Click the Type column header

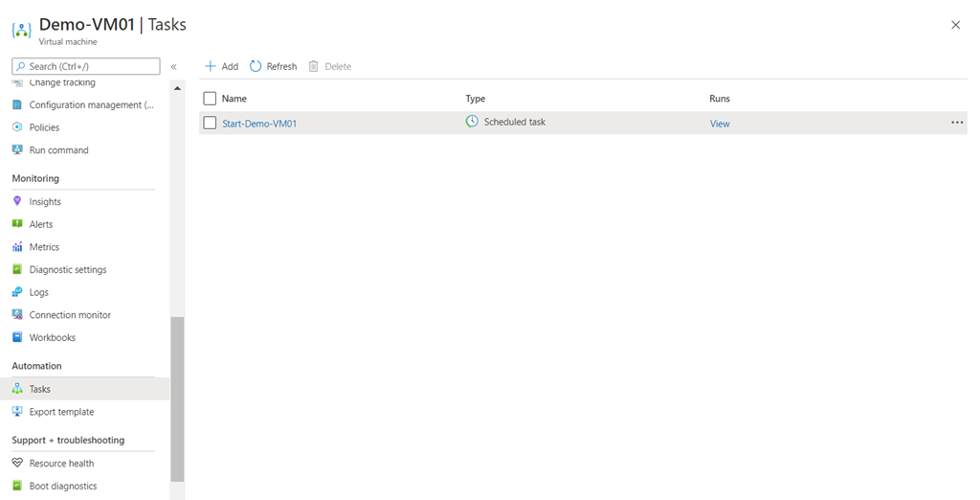(475, 99)
